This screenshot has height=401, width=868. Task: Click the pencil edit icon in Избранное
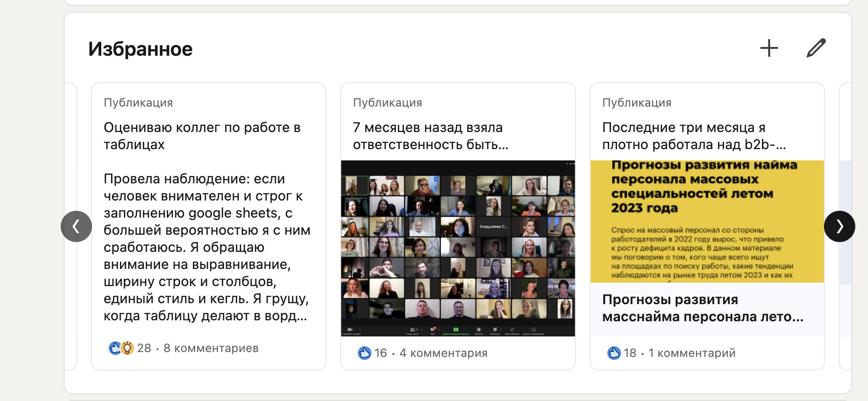816,48
